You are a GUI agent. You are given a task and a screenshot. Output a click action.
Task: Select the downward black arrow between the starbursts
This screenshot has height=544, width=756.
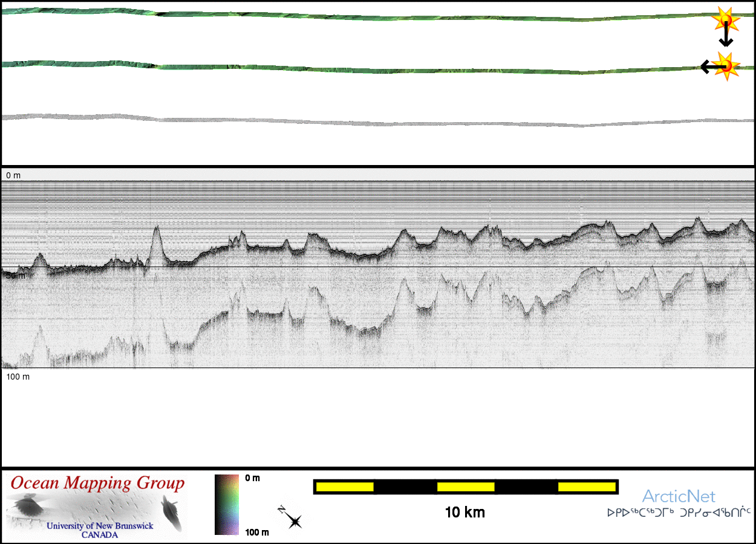tap(726, 37)
